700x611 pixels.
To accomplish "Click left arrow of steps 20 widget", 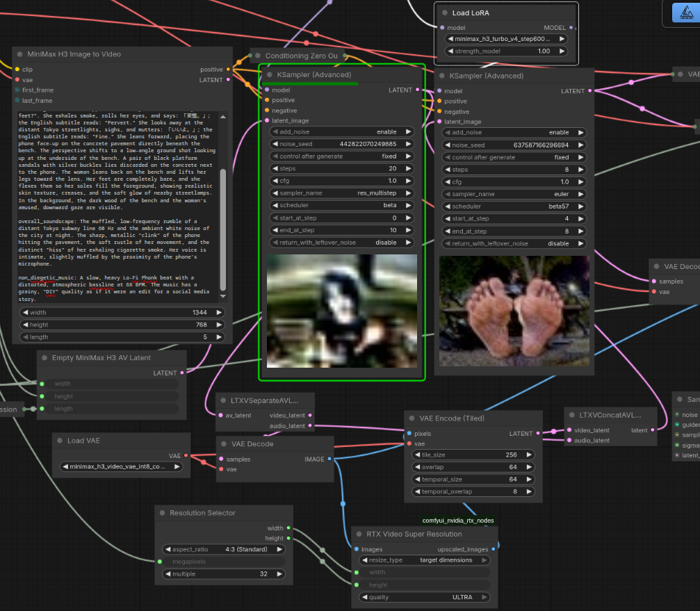I will tap(275, 168).
